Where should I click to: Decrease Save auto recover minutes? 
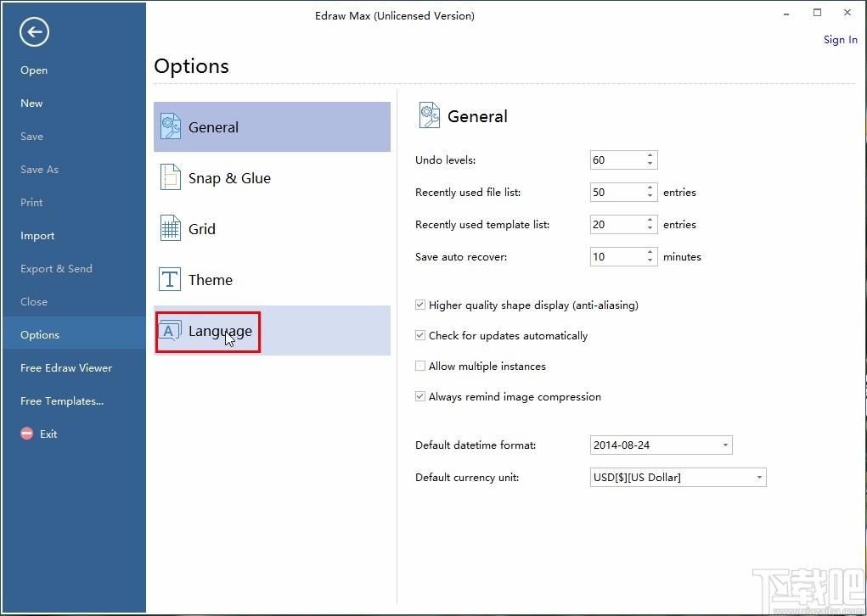650,260
